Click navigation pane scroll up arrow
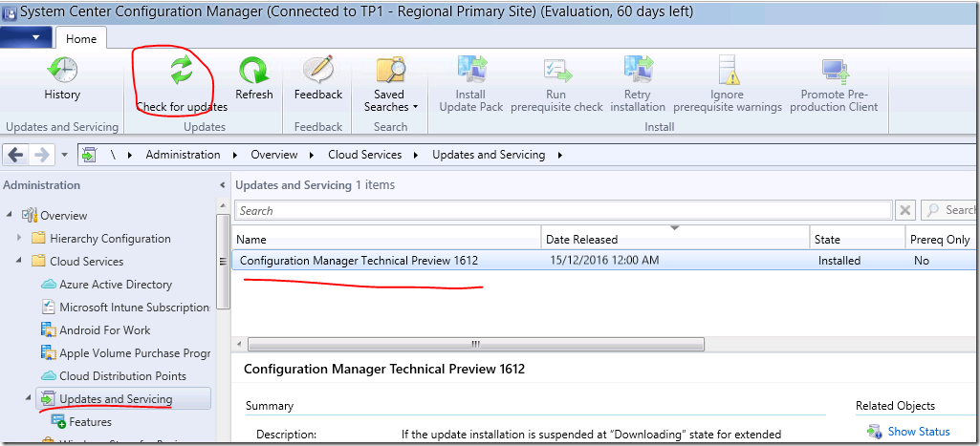The height and width of the screenshot is (446, 980). click(223, 205)
